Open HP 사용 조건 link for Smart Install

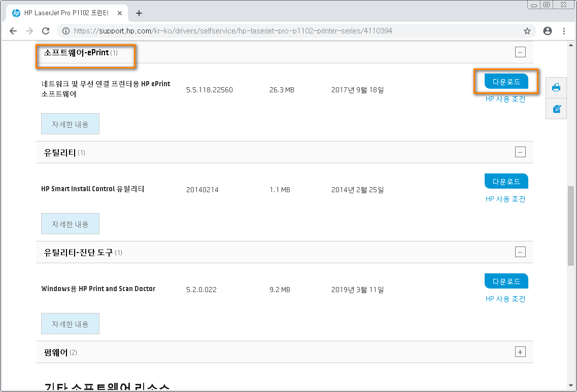coord(505,199)
